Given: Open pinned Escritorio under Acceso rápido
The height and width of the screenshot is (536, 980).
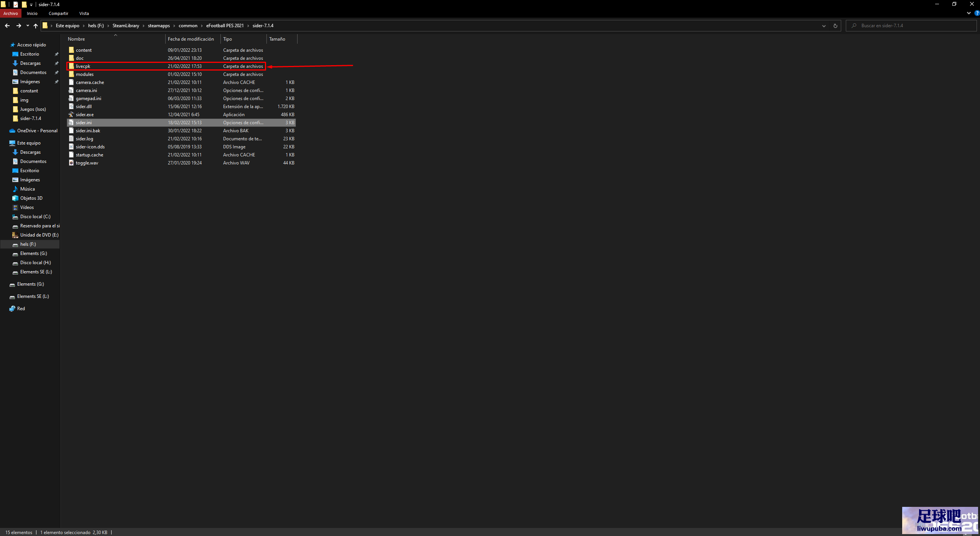Looking at the screenshot, I should [30, 54].
